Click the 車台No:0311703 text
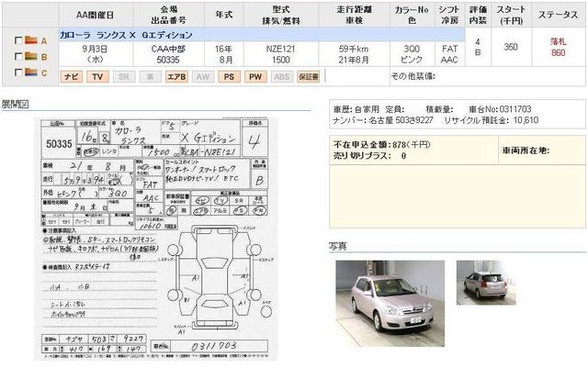 tap(500, 109)
